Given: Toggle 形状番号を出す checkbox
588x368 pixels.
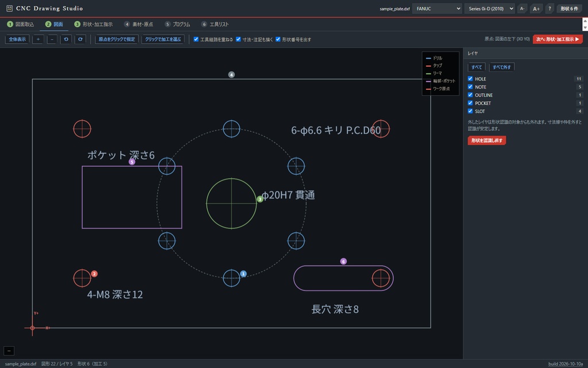Looking at the screenshot, I should click(278, 39).
